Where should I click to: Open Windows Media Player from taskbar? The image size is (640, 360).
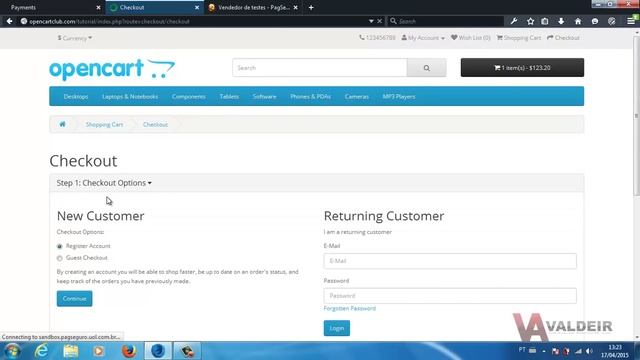click(x=99, y=351)
